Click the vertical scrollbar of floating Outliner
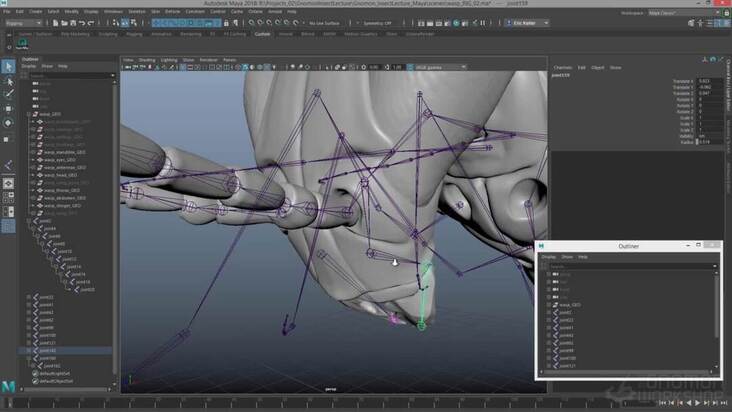The image size is (732, 412). 717,306
